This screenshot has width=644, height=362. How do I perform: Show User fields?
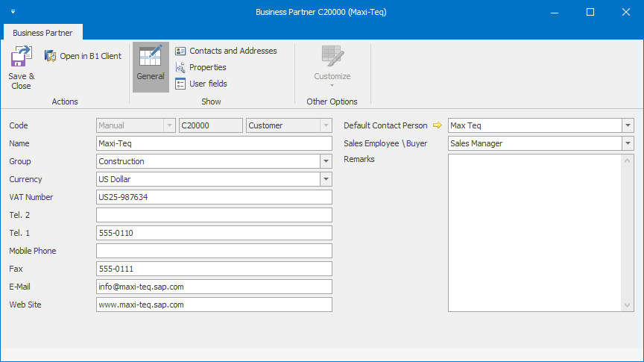201,84
